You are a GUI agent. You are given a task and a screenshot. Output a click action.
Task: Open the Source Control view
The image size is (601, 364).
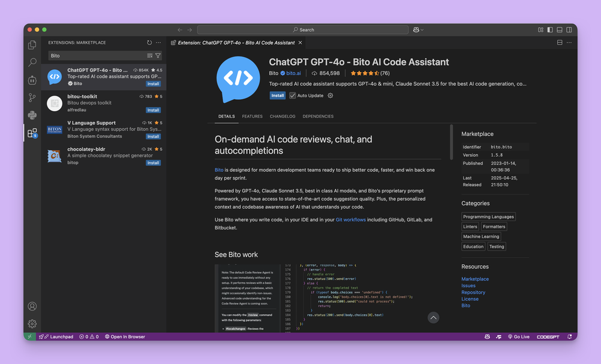(32, 97)
